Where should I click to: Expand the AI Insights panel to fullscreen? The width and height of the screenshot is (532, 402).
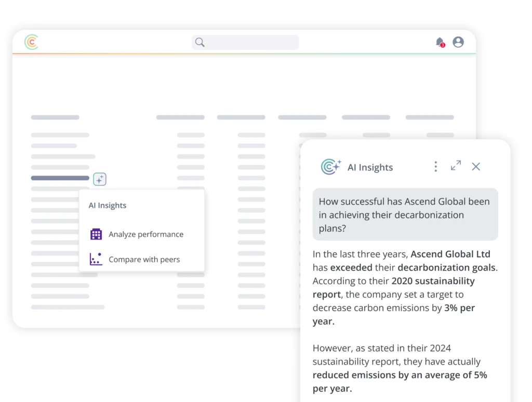pyautogui.click(x=456, y=166)
